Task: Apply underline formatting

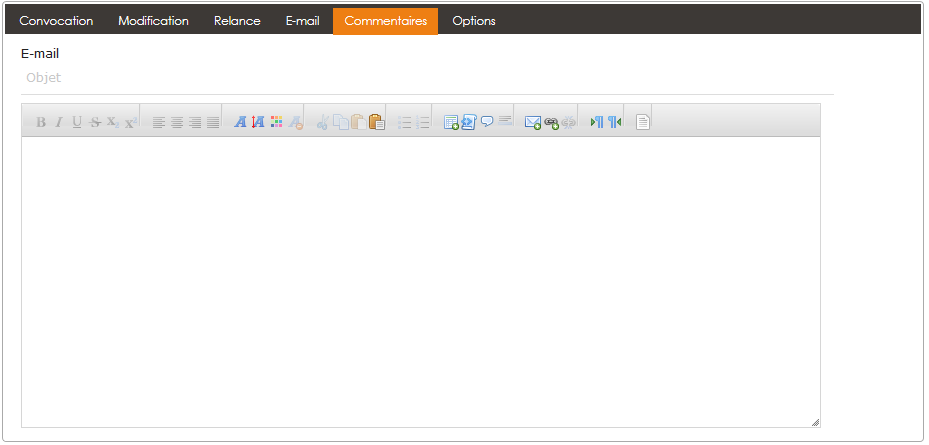Action: 77,122
